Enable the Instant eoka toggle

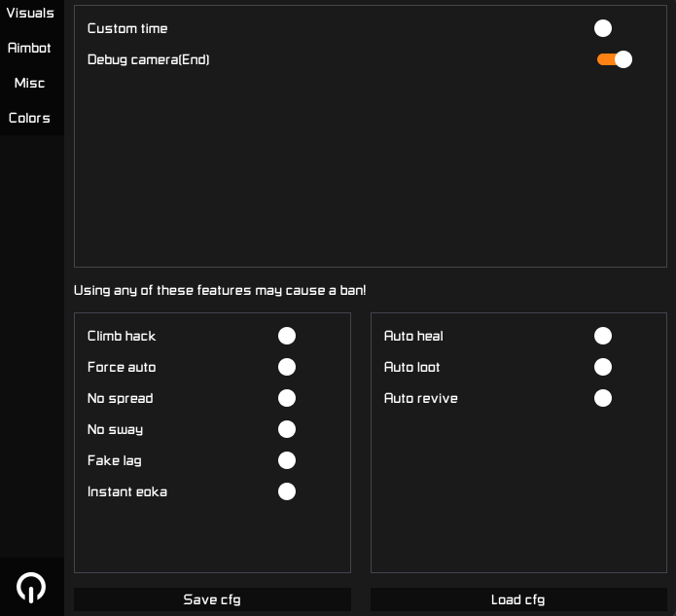point(287,491)
